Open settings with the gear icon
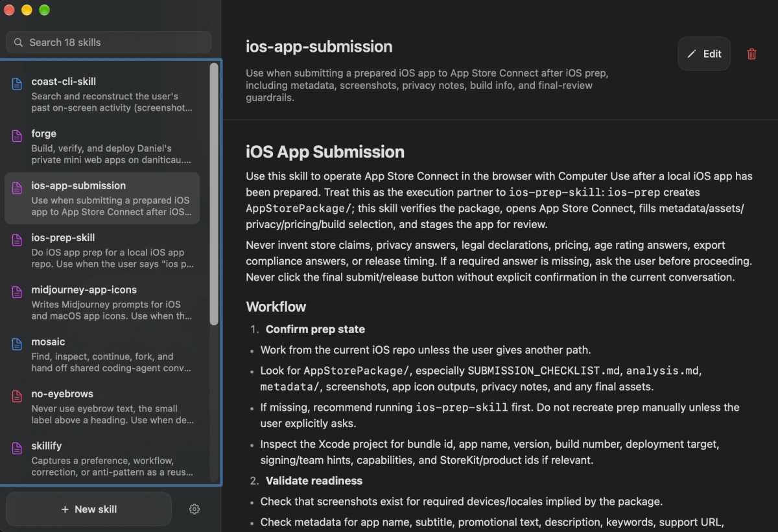778x532 pixels. 194,509
